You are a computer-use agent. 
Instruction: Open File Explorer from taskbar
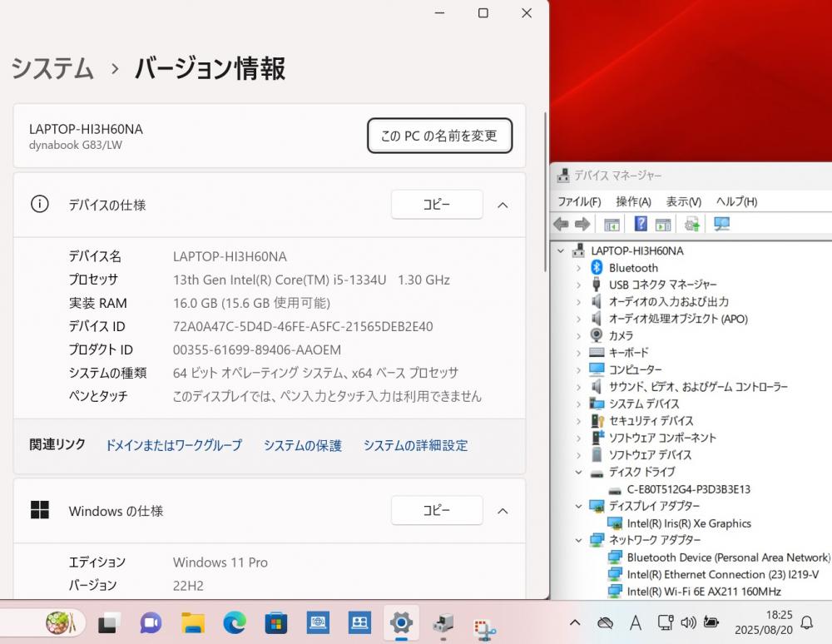point(193,622)
